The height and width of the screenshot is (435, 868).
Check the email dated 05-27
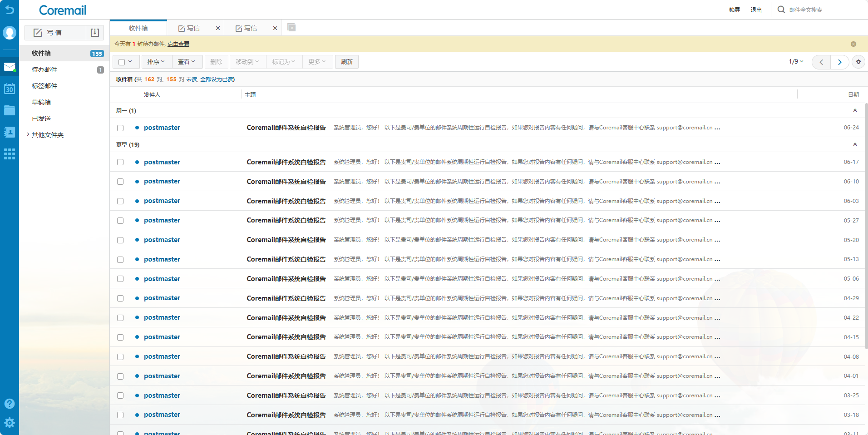click(120, 221)
